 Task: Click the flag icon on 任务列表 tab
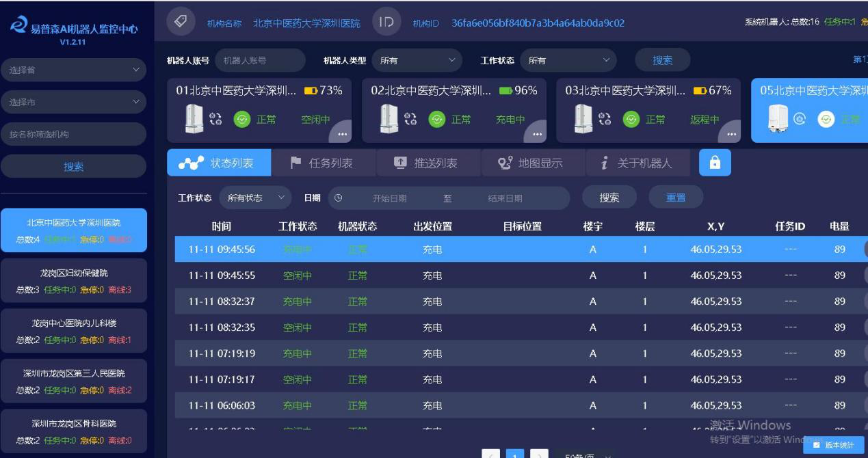(x=295, y=163)
